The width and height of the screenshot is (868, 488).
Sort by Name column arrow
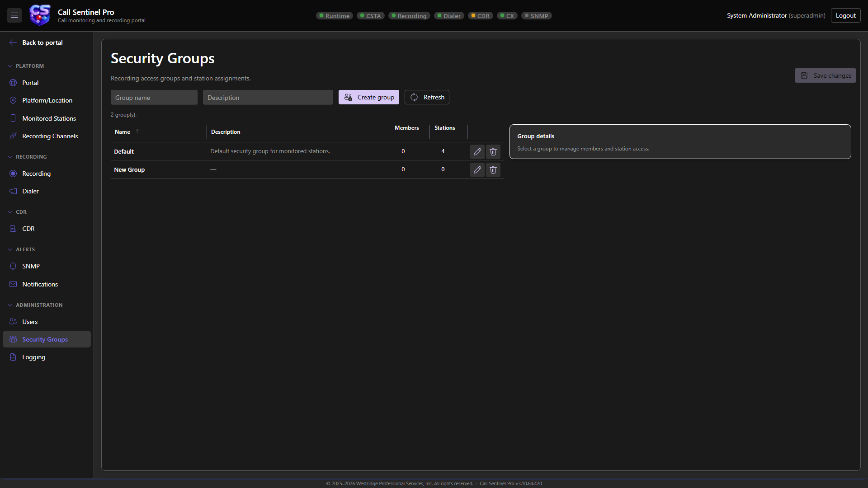137,131
